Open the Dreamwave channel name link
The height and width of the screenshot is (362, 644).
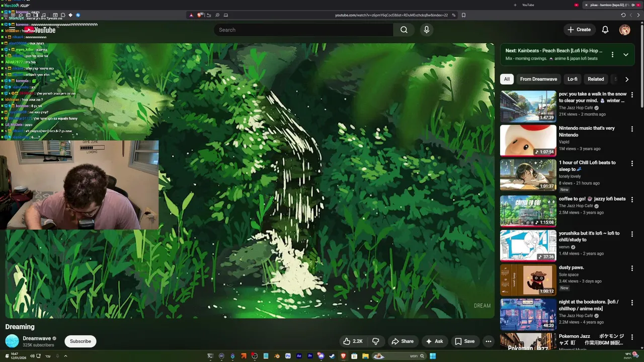click(x=37, y=338)
